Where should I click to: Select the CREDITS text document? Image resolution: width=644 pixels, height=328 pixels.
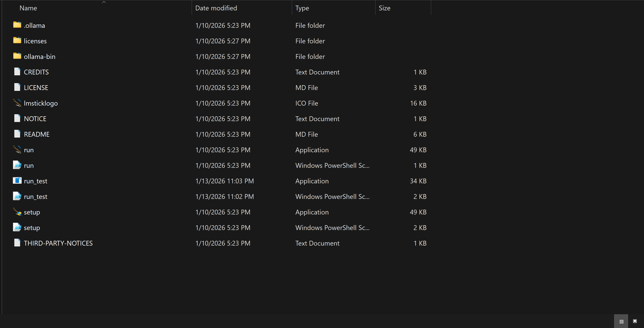36,72
